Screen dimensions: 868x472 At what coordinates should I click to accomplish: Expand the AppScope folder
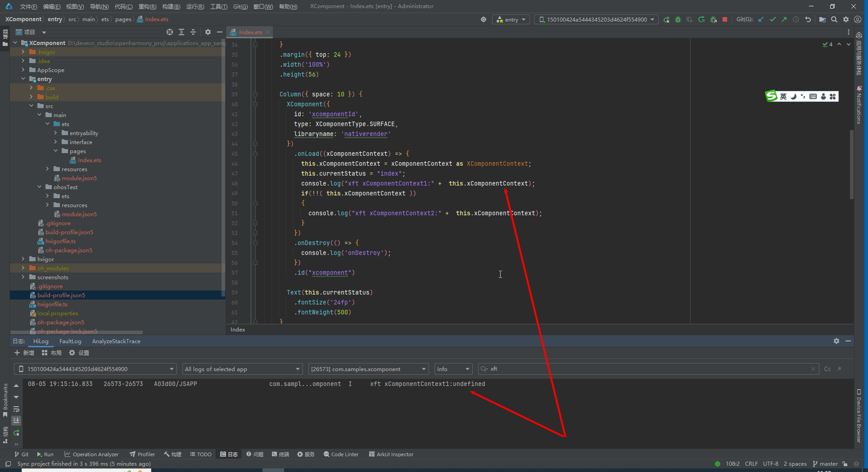[23, 70]
